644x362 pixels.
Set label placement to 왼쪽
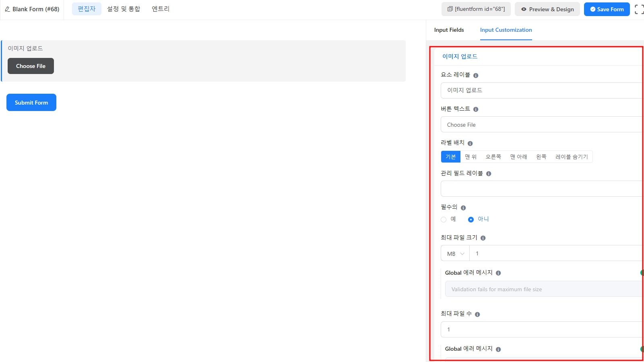(541, 157)
